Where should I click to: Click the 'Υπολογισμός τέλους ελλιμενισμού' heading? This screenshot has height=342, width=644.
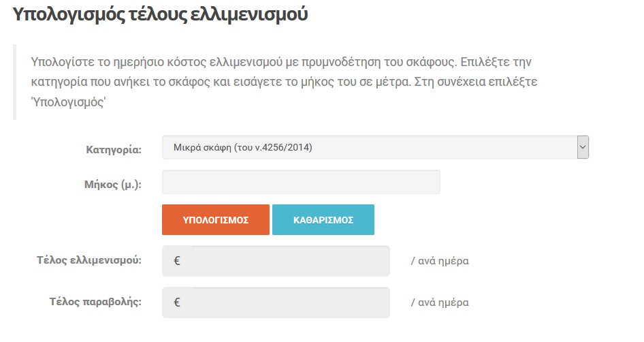(x=161, y=14)
